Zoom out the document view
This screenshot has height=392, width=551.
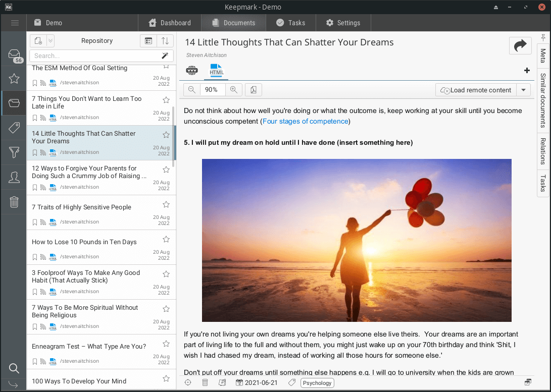tap(192, 90)
